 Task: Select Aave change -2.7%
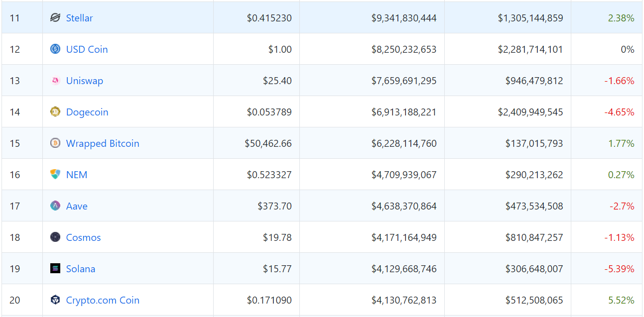pyautogui.click(x=622, y=206)
